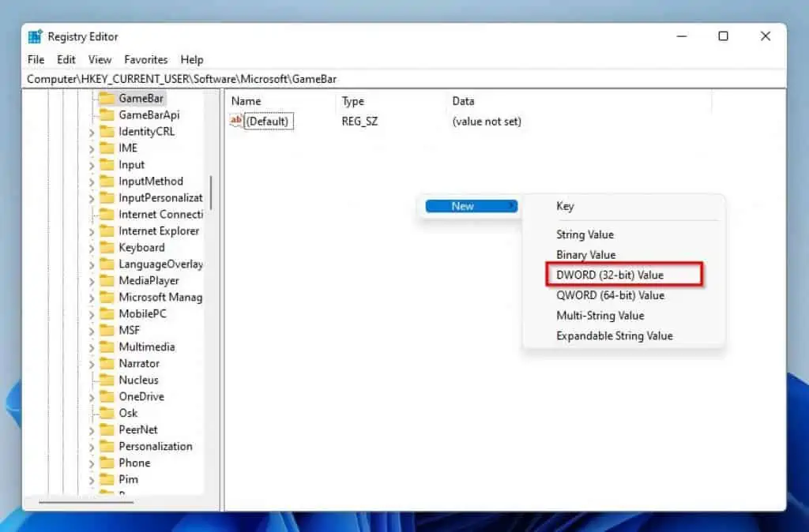This screenshot has height=532, width=809.
Task: Select the Keyboard key folder icon
Action: pyautogui.click(x=107, y=248)
